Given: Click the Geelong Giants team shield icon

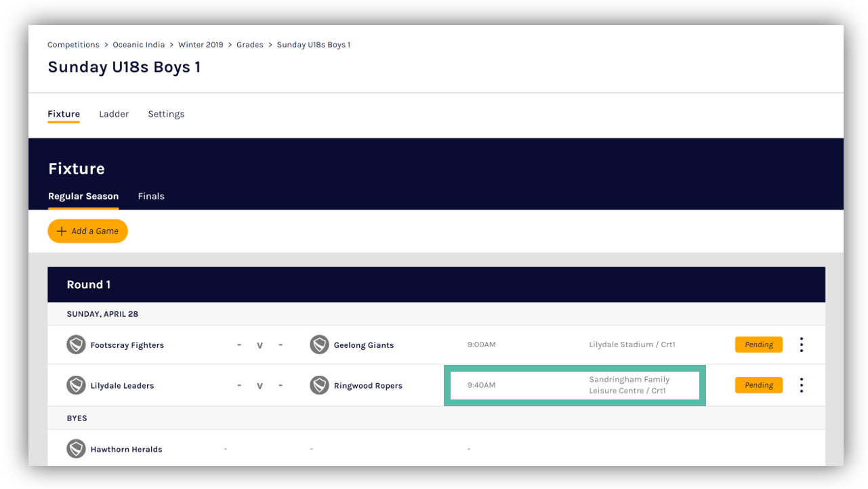Looking at the screenshot, I should 319,345.
